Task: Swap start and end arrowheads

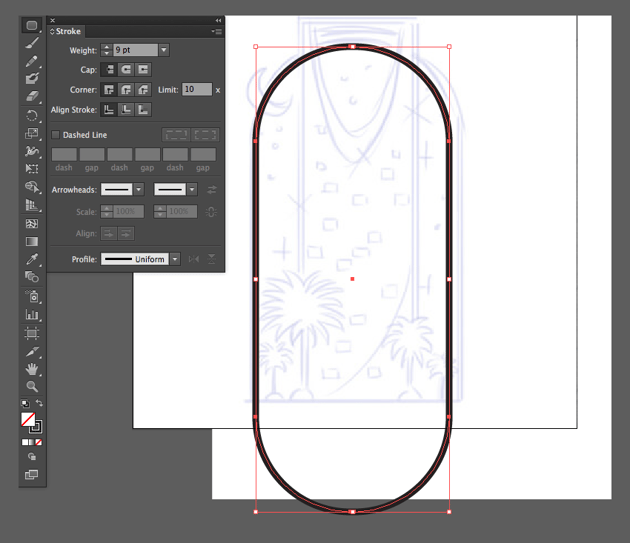Action: pyautogui.click(x=212, y=190)
